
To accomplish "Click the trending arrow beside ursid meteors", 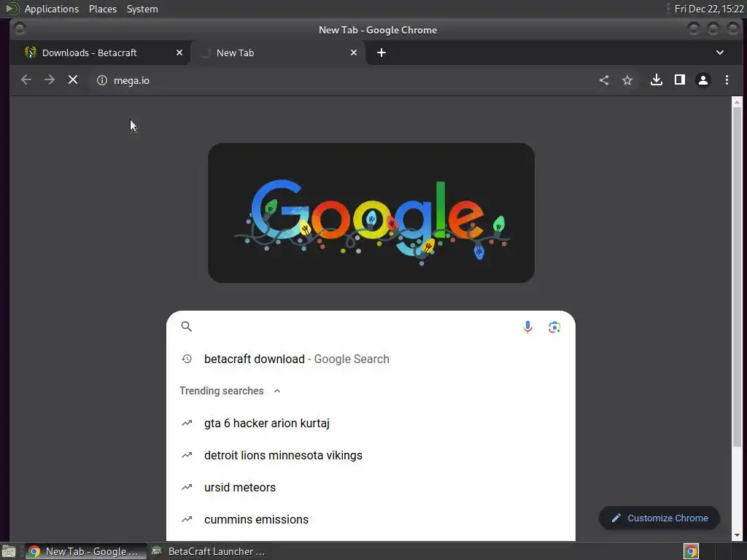I will point(187,487).
